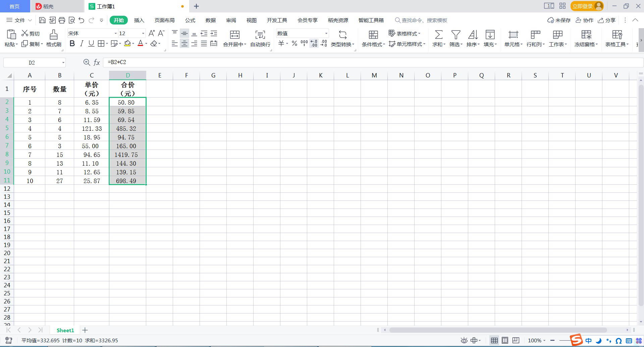Image resolution: width=644 pixels, height=347 pixels.
Task: Toggle Bold formatting button
Action: [72, 44]
